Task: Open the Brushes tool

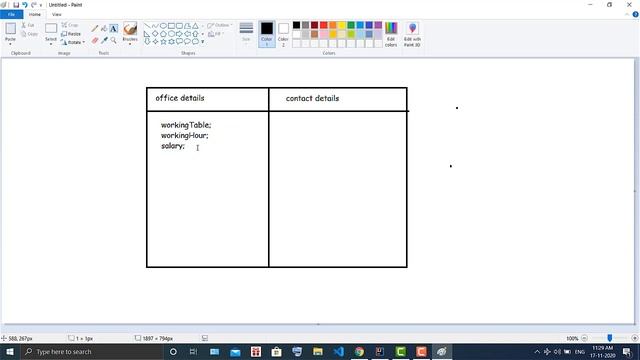Action: click(130, 32)
